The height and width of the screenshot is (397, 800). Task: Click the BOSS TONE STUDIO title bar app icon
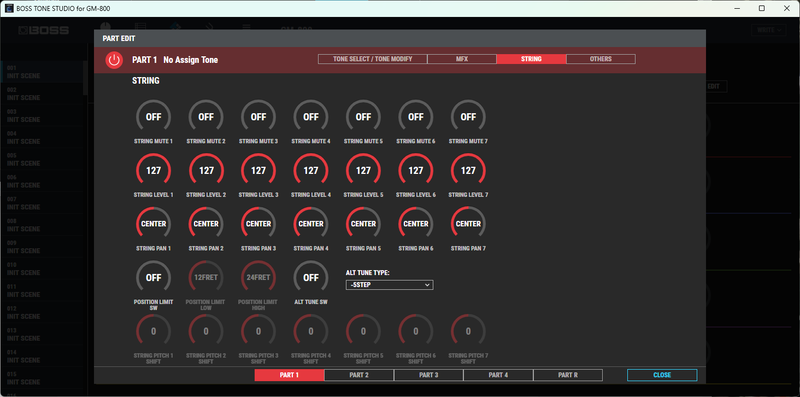9,8
